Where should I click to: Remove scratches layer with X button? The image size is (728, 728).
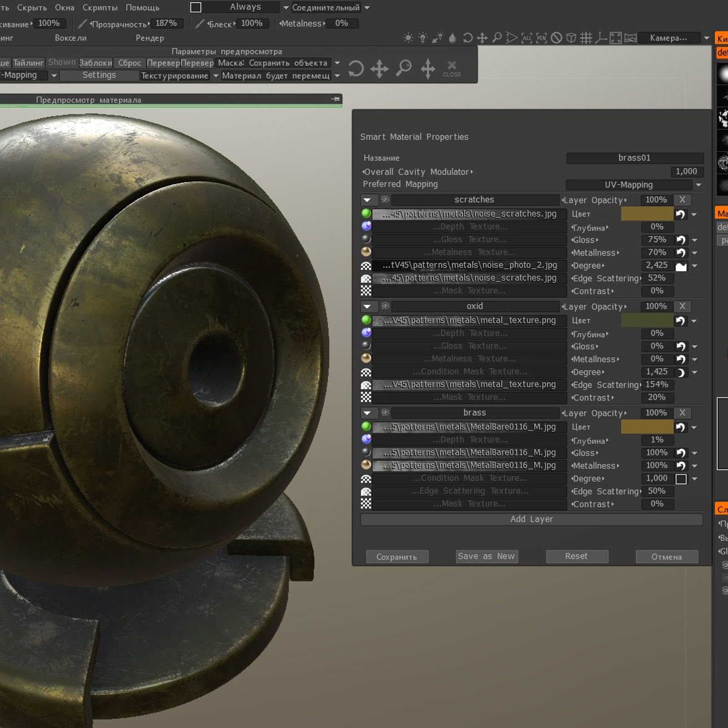[x=682, y=200]
